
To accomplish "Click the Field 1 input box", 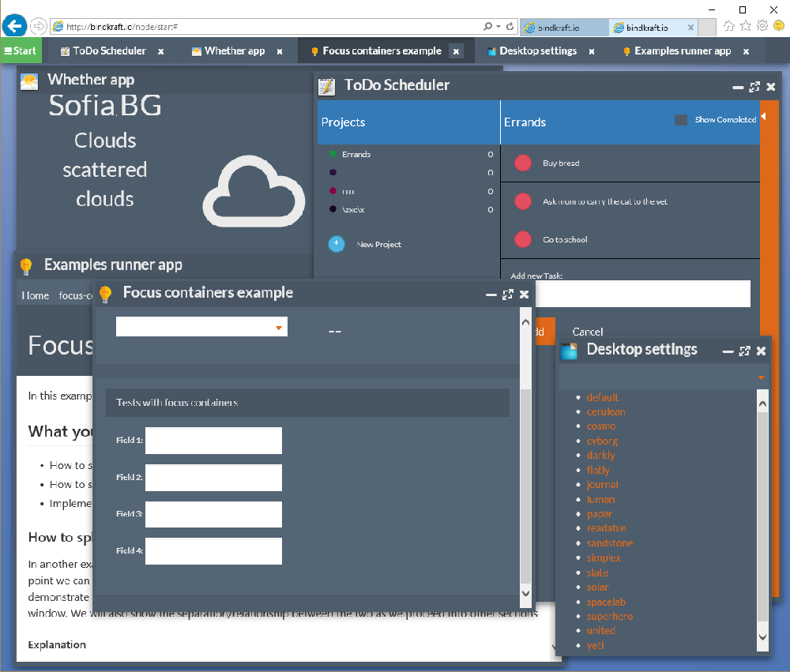I will coord(213,441).
